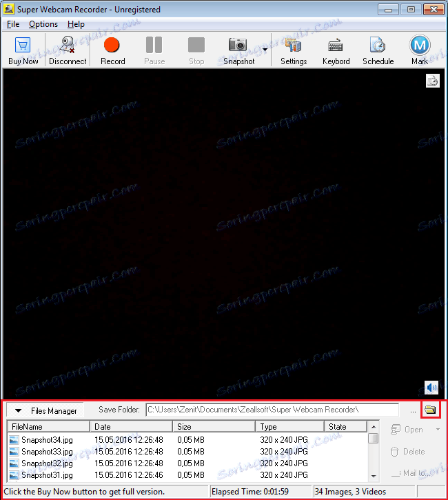The image size is (448, 500).
Task: Open the selected file with Open button
Action: pos(407,430)
